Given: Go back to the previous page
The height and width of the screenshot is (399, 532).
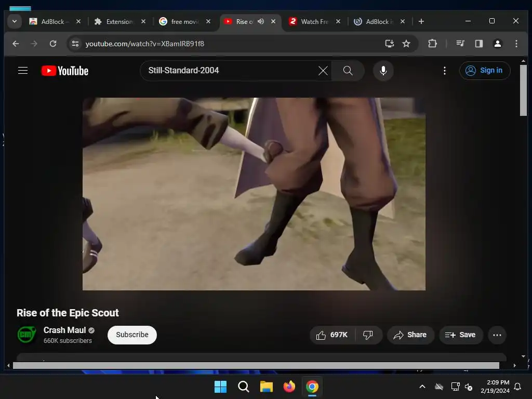Looking at the screenshot, I should [16, 44].
